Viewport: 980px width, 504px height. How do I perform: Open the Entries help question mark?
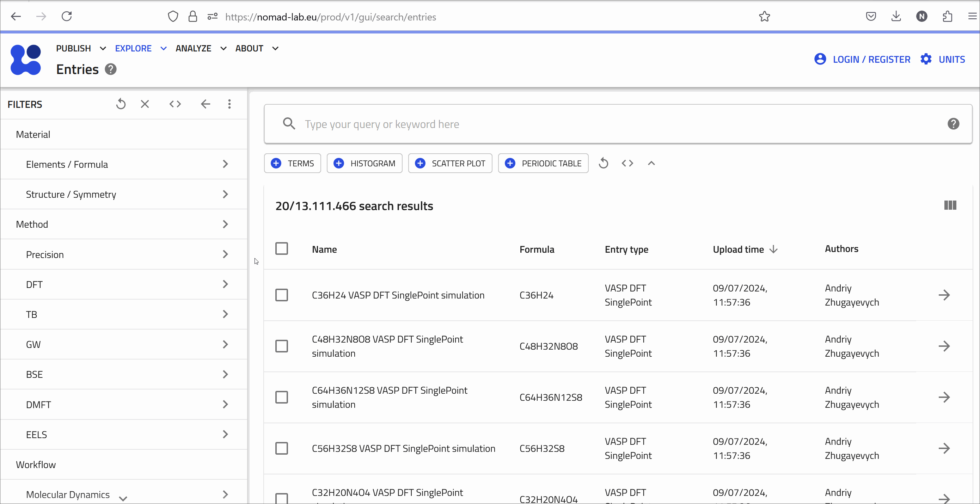pos(110,69)
